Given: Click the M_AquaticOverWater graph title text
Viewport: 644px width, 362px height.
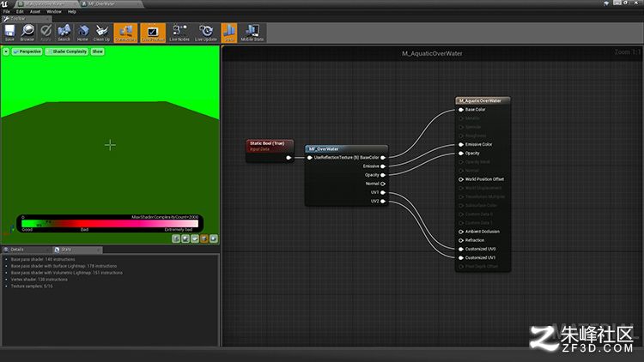Looking at the screenshot, I should (432, 53).
